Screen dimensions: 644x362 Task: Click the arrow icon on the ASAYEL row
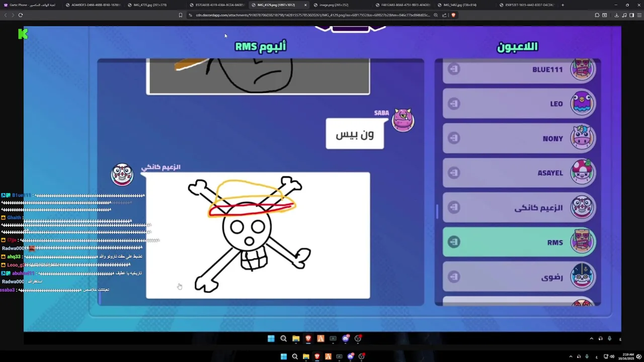tap(454, 173)
